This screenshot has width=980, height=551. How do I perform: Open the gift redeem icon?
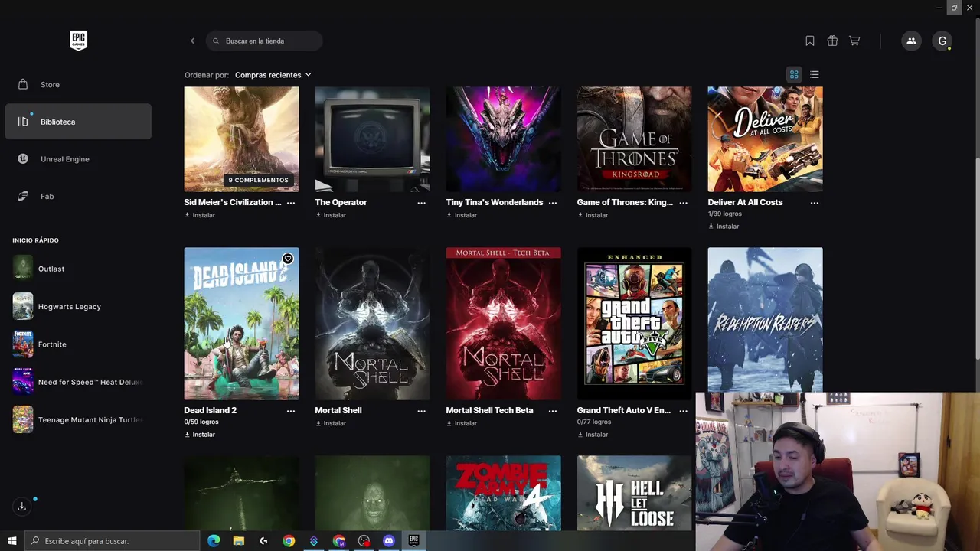832,41
